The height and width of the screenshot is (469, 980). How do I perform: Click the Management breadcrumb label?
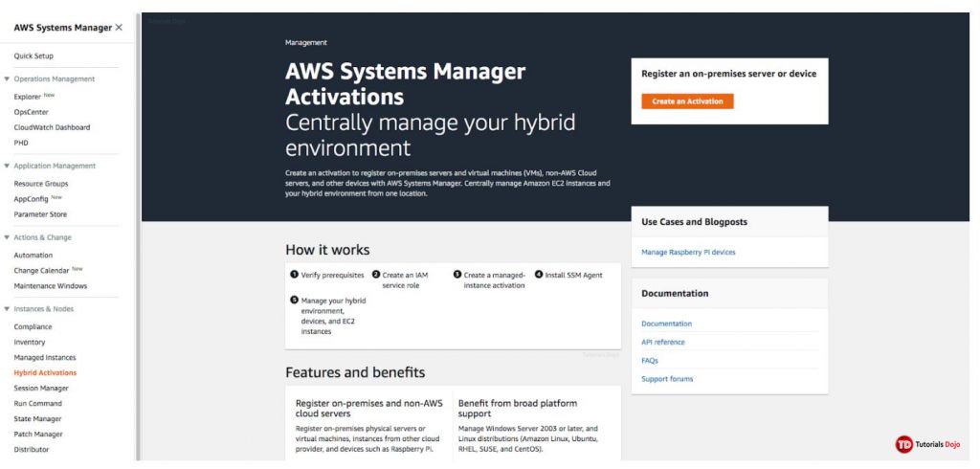coord(305,43)
